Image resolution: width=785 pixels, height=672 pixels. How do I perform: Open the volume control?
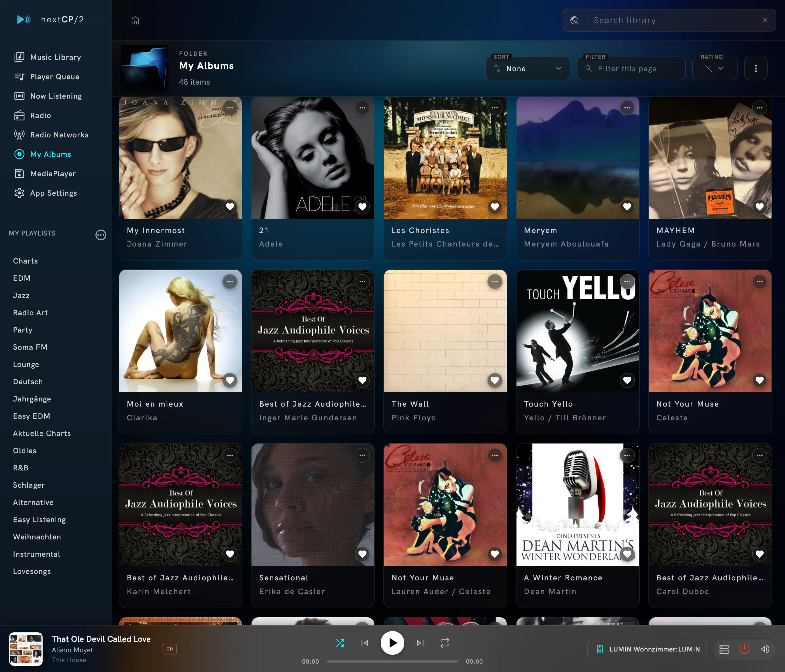tap(765, 649)
